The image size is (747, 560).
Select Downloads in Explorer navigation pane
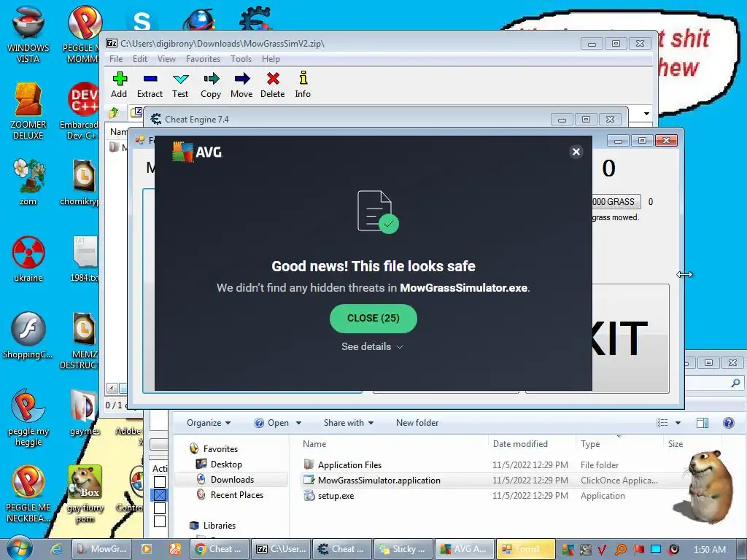tap(232, 480)
